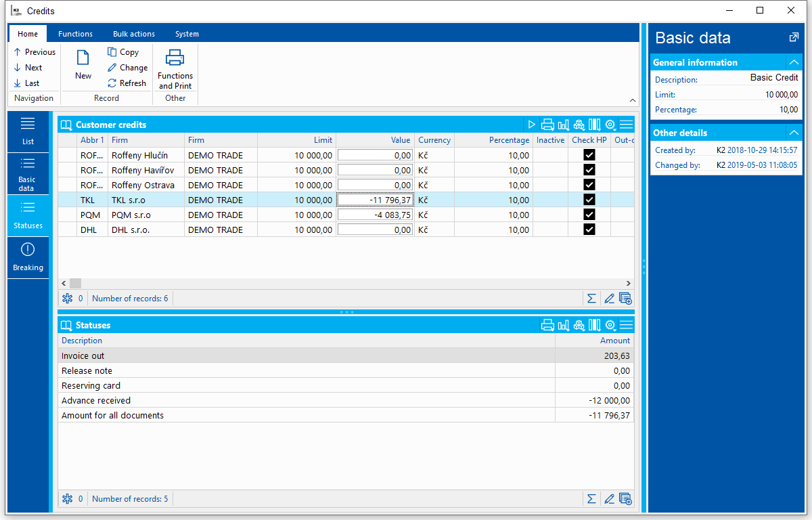Change the selected record
The height and width of the screenshot is (520, 812).
pos(127,68)
